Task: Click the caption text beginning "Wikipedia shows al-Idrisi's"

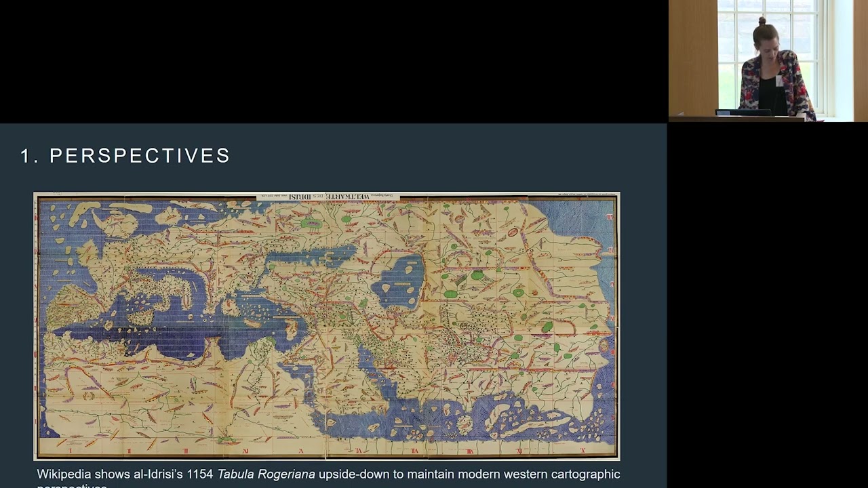Action: click(328, 478)
